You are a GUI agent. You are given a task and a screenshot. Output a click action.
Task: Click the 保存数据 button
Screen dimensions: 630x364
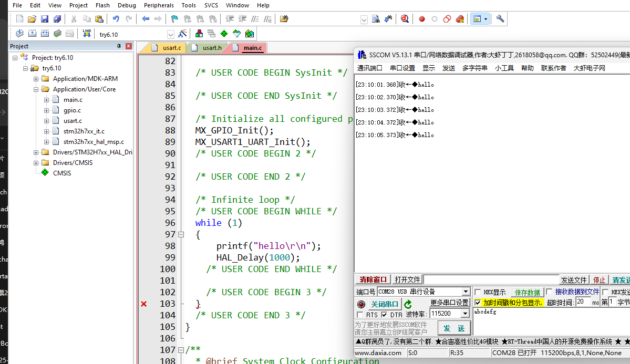coord(527,293)
